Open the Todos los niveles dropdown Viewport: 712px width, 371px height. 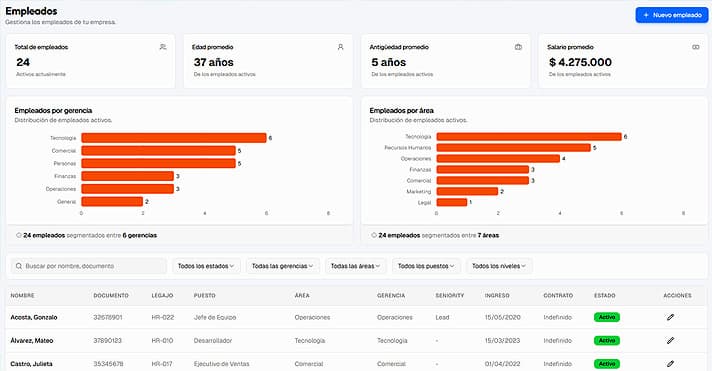[x=499, y=266]
